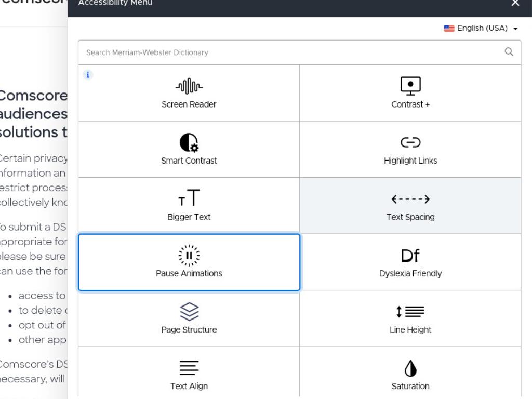532x399 pixels.
Task: Open the English (USA) language dropdown
Action: [481, 28]
